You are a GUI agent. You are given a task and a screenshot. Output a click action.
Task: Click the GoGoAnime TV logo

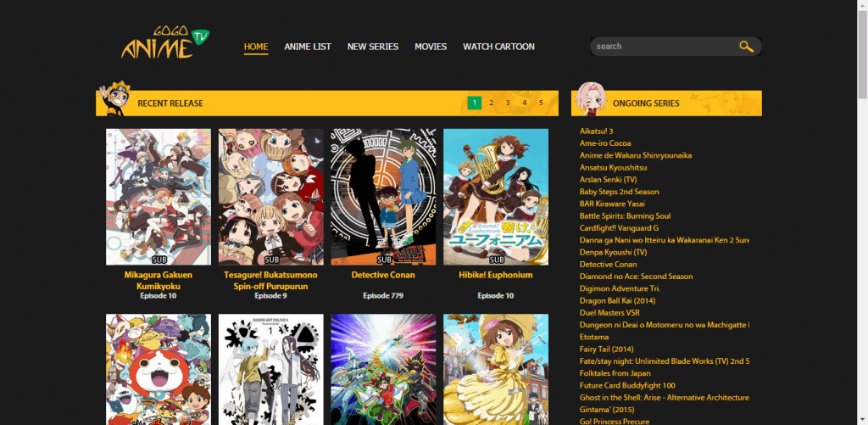[x=165, y=42]
